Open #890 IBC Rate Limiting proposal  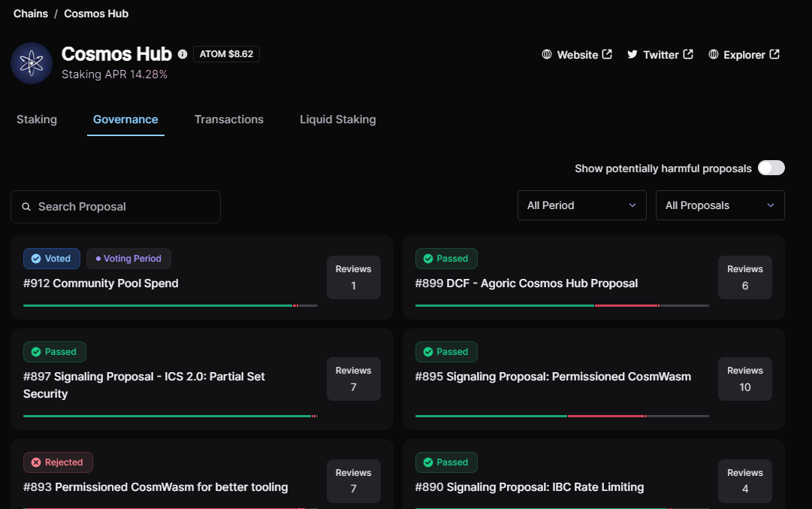530,487
